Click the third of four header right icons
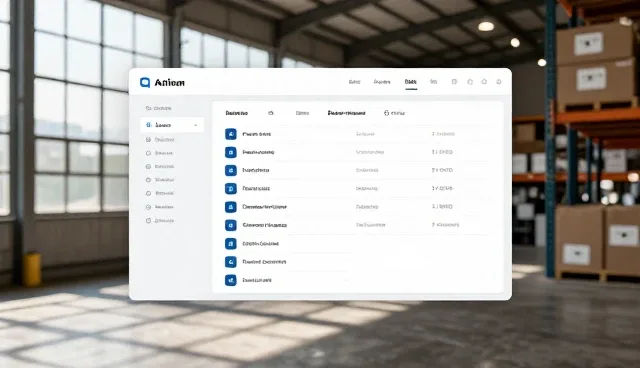This screenshot has height=368, width=640. click(x=484, y=82)
